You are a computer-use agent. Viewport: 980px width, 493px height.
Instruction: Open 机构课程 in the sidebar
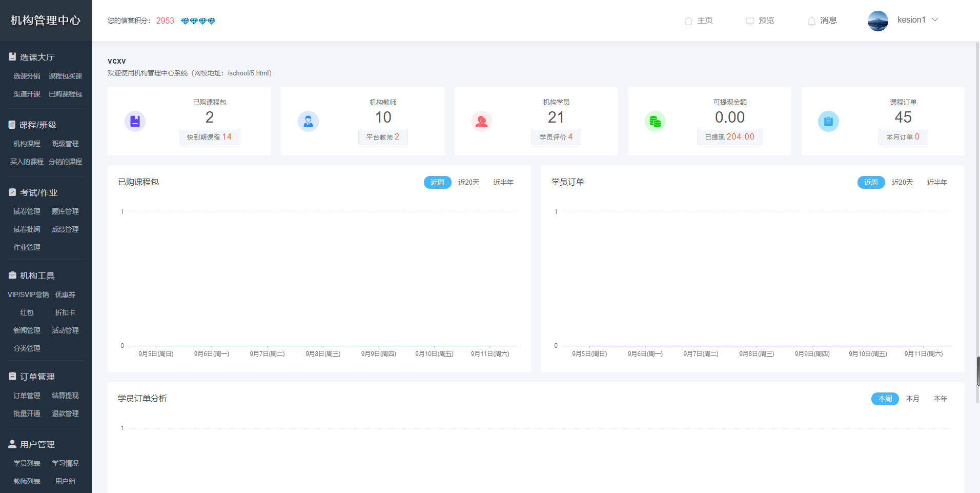point(27,144)
